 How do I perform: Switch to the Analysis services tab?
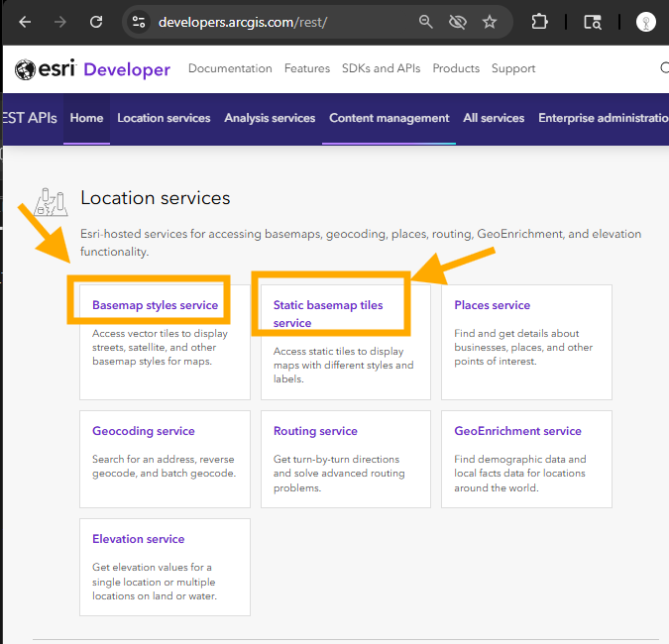click(270, 118)
